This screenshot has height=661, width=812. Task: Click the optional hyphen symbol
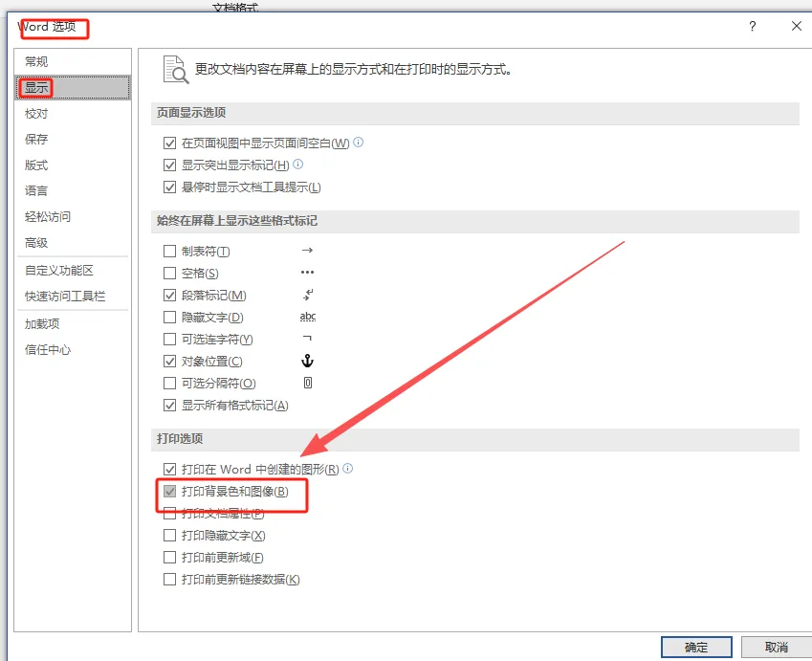307,339
